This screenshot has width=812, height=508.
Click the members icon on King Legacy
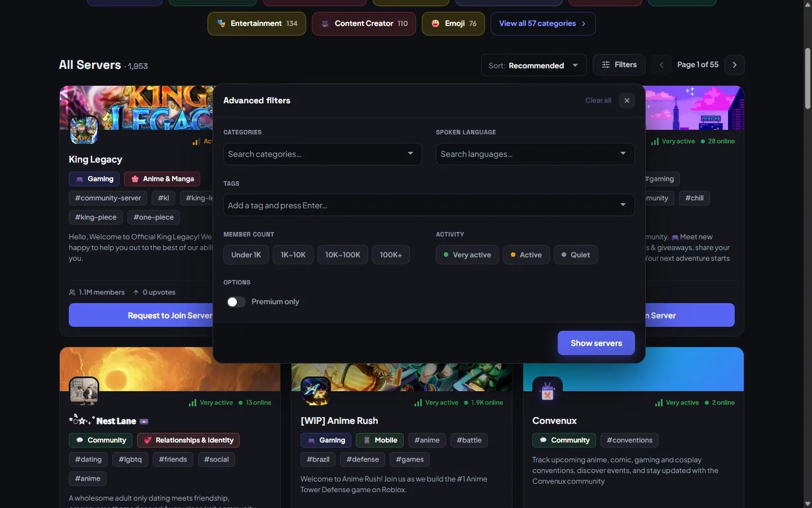pos(72,292)
